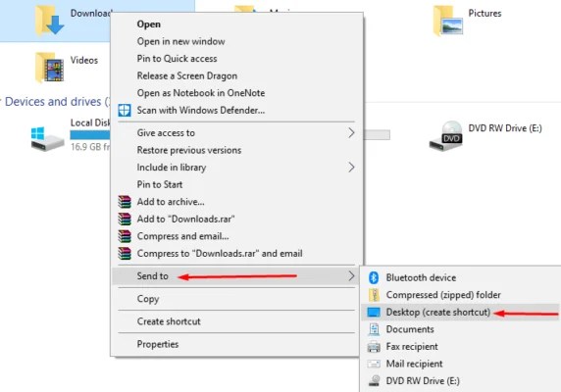Send to Compressed (zipped) folder
561x392 pixels.
coord(461,295)
